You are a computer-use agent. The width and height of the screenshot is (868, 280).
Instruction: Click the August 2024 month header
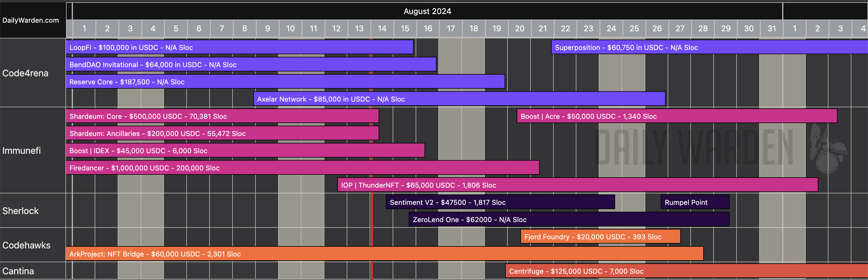click(427, 11)
